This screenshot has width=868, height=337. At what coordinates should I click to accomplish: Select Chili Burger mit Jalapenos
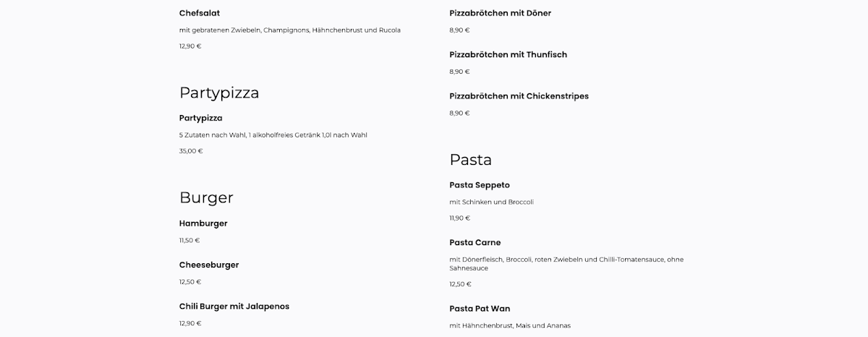(x=234, y=307)
